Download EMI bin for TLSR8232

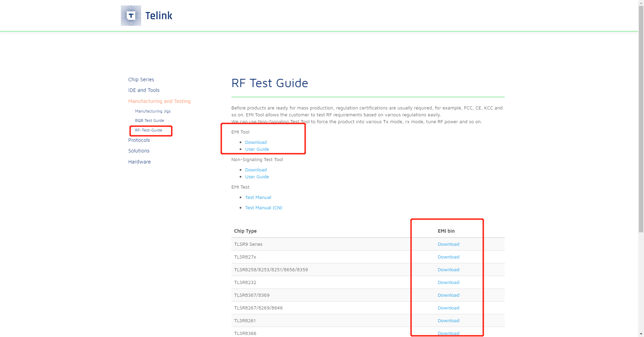point(448,282)
